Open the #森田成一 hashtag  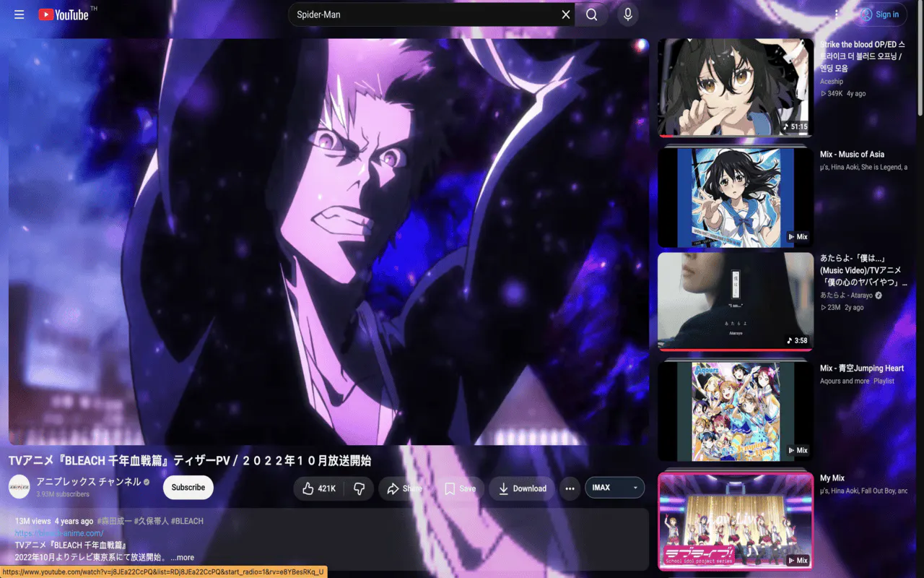point(114,521)
